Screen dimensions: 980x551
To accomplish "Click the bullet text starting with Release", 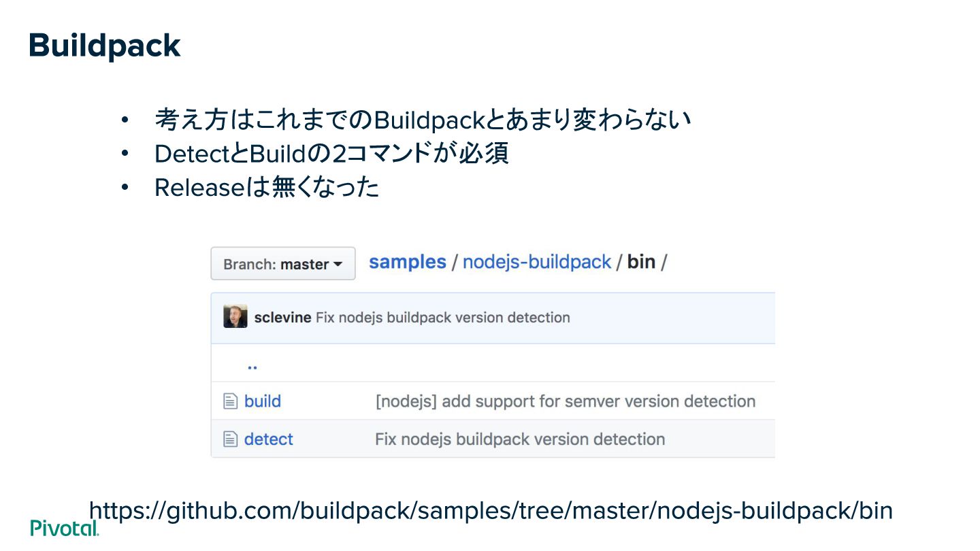I will (267, 187).
